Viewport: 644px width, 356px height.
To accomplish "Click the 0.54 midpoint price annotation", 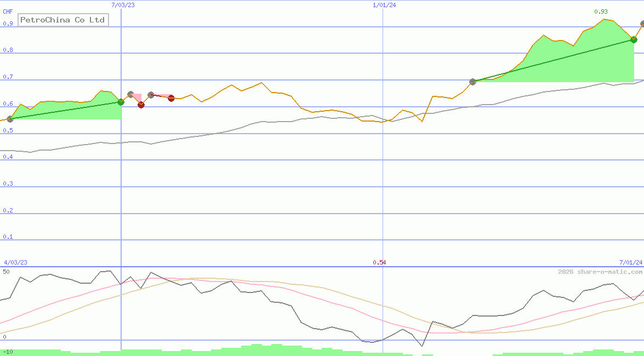I will (380, 262).
